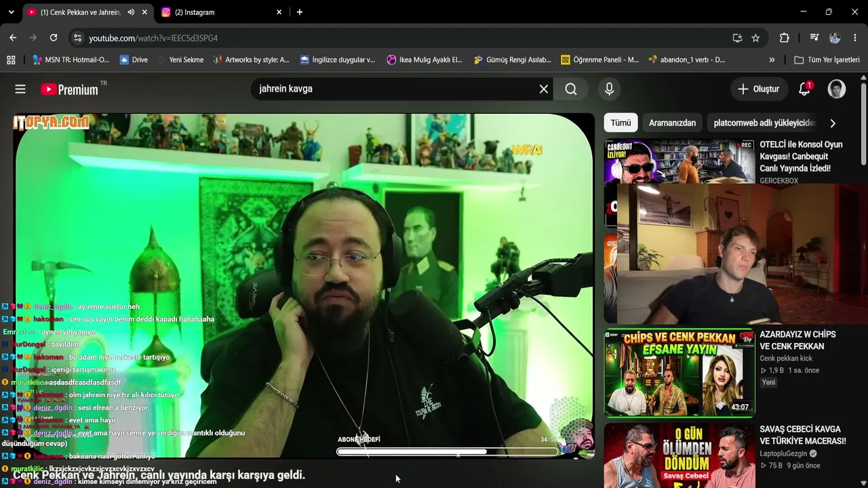Switch to the Instagram browser tab
The height and width of the screenshot is (488, 868).
point(220,12)
